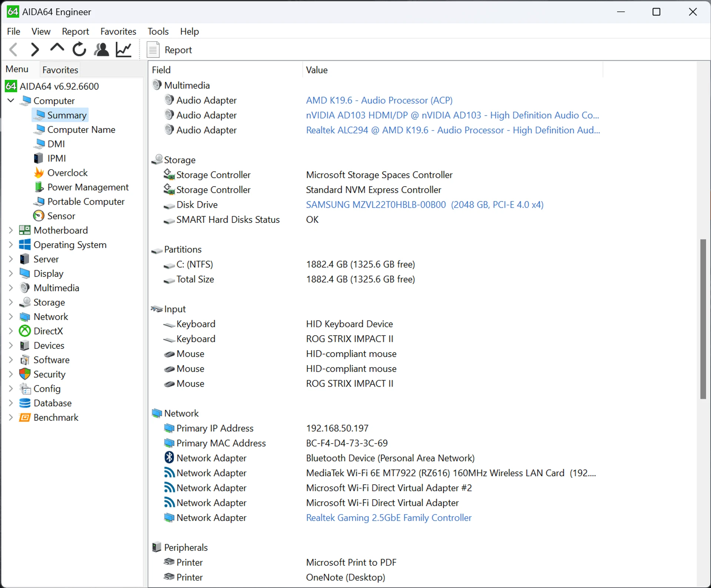
Task: Click the Benchmark orange icon in tree
Action: tap(25, 417)
